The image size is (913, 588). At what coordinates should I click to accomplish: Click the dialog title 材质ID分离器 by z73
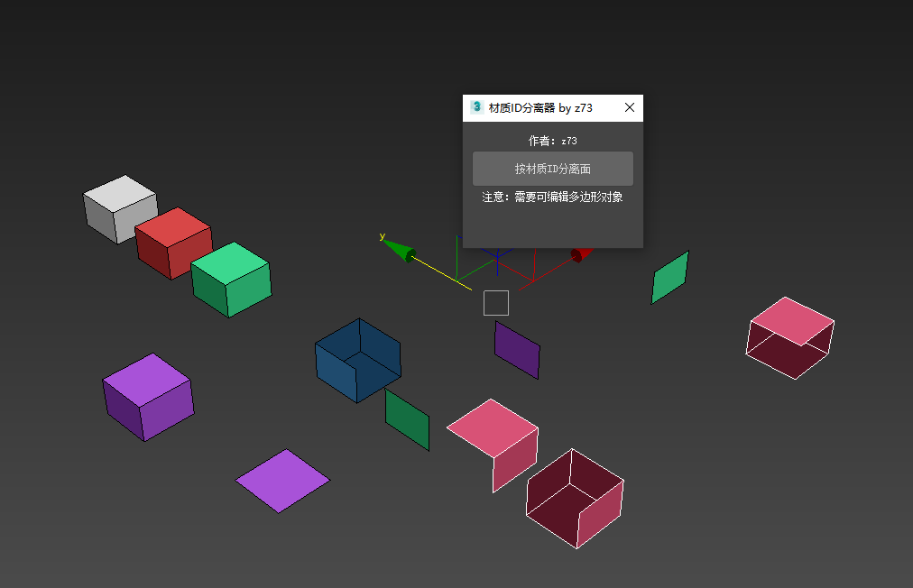point(540,107)
